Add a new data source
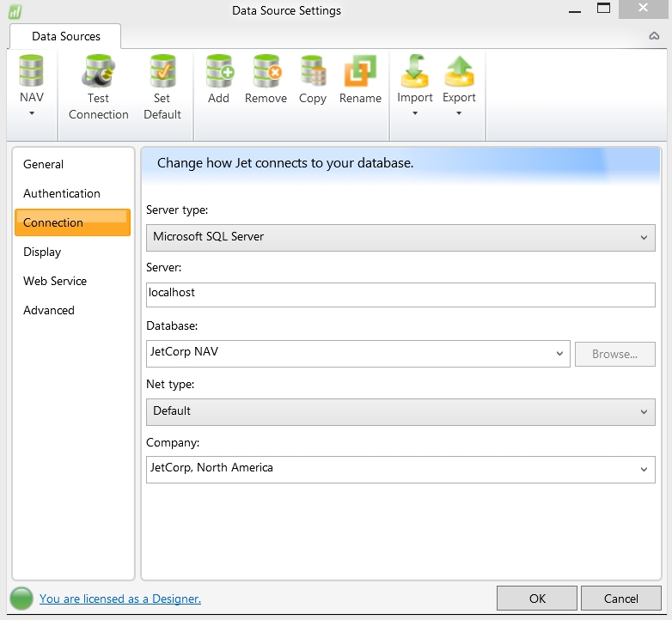 pos(219,80)
